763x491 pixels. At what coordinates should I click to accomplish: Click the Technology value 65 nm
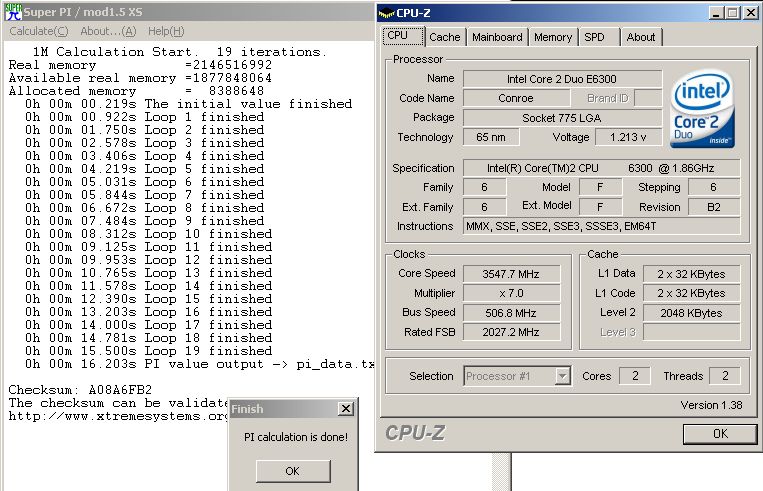[490, 137]
